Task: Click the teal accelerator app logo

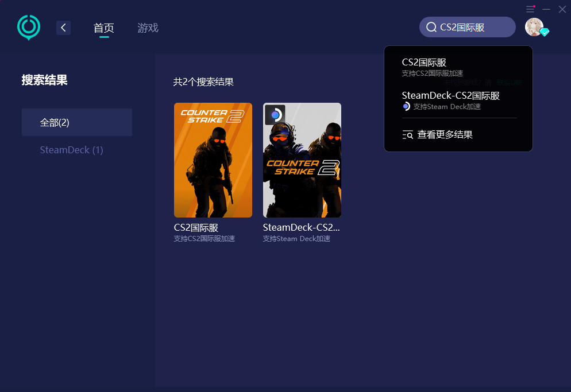Action: 28,27
